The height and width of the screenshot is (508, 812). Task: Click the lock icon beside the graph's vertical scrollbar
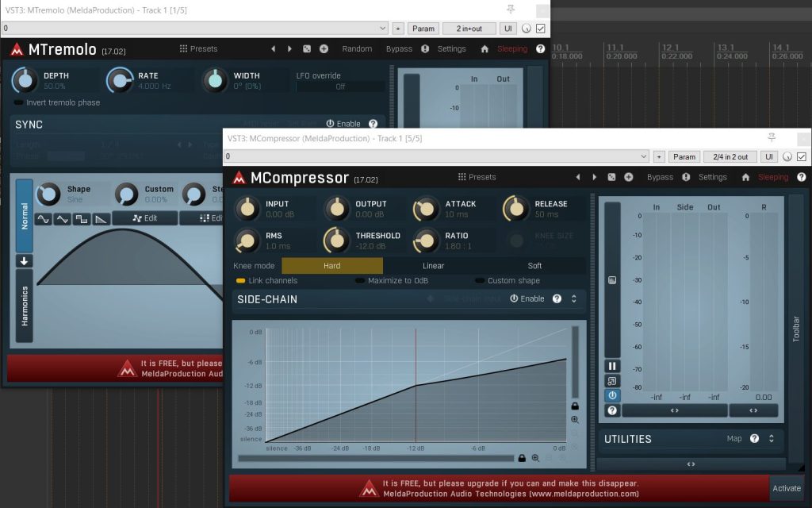[575, 406]
